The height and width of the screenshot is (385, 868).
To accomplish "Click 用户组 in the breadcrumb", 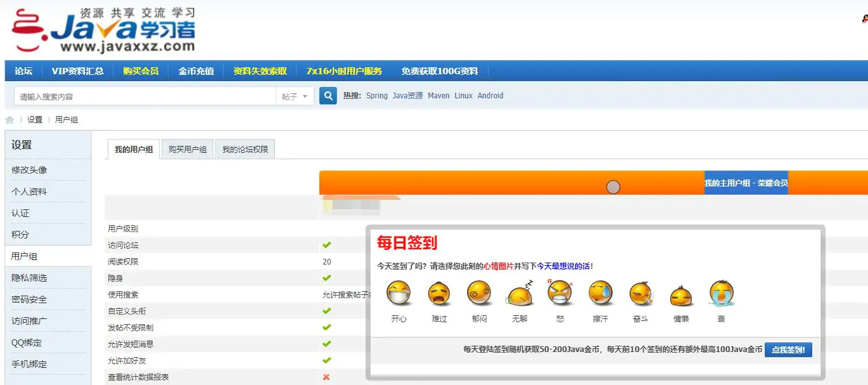I will click(x=67, y=120).
